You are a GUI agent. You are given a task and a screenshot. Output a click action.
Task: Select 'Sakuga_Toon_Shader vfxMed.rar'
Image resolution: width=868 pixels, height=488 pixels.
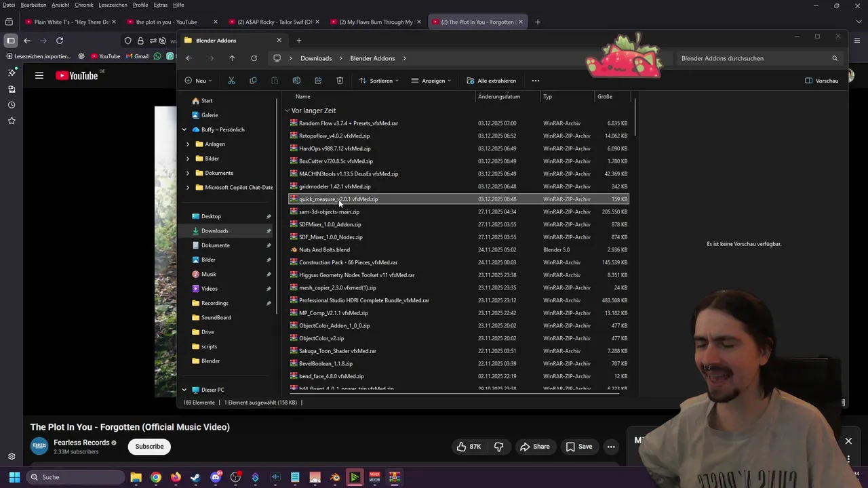[338, 351]
